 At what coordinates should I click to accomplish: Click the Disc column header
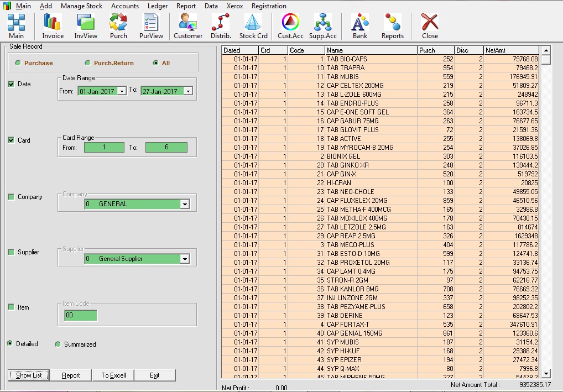[x=468, y=50]
